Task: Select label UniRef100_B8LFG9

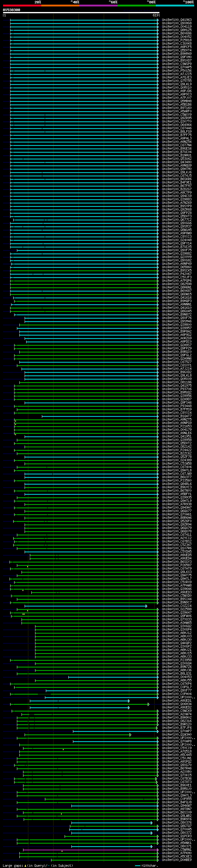Action: click(177, 132)
